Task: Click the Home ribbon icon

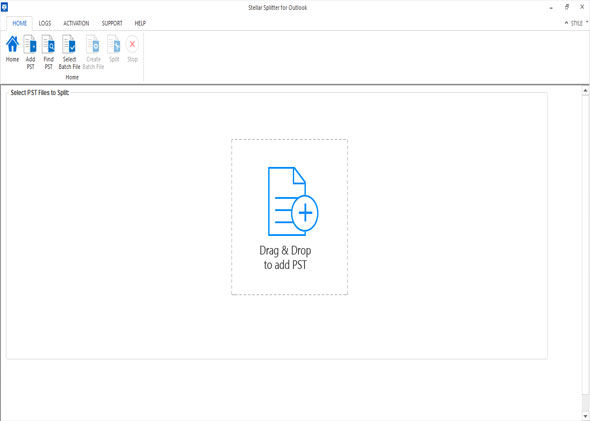Action: coord(12,44)
